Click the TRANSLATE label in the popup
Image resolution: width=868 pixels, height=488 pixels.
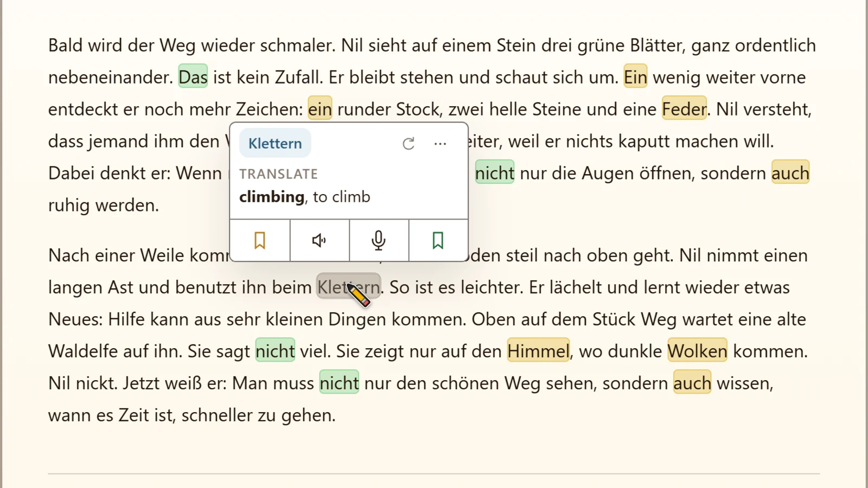point(278,174)
